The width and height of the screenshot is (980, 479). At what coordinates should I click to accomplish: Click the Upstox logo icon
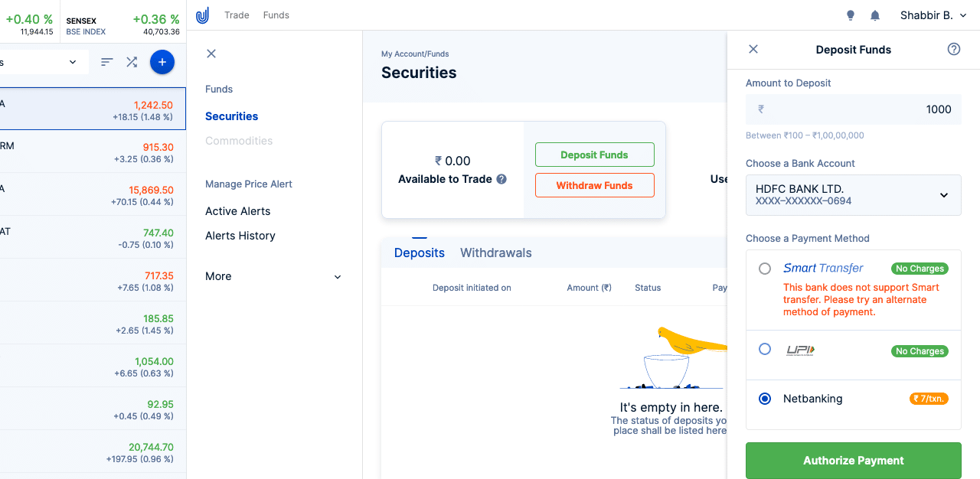pos(202,15)
